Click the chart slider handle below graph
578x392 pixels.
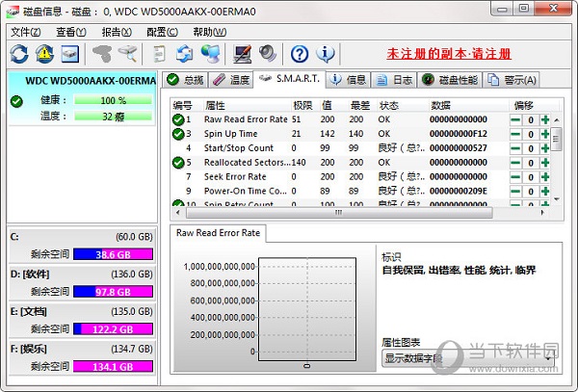(x=306, y=366)
